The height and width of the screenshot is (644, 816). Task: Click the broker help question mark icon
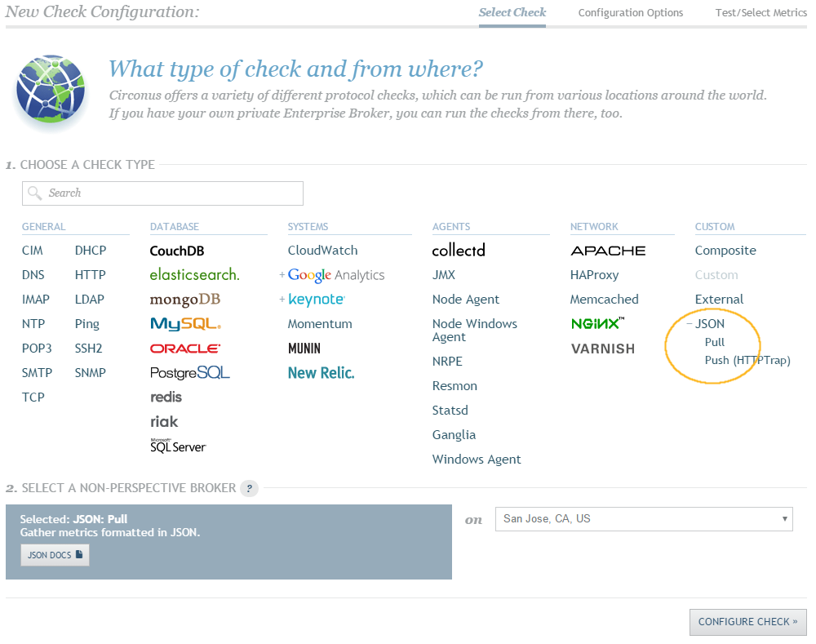pyautogui.click(x=250, y=488)
